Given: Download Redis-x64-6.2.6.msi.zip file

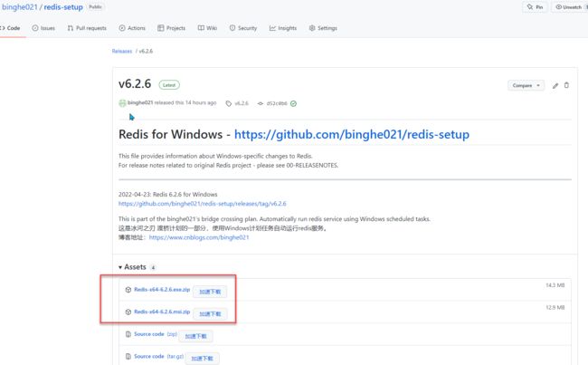Looking at the screenshot, I should [162, 312].
